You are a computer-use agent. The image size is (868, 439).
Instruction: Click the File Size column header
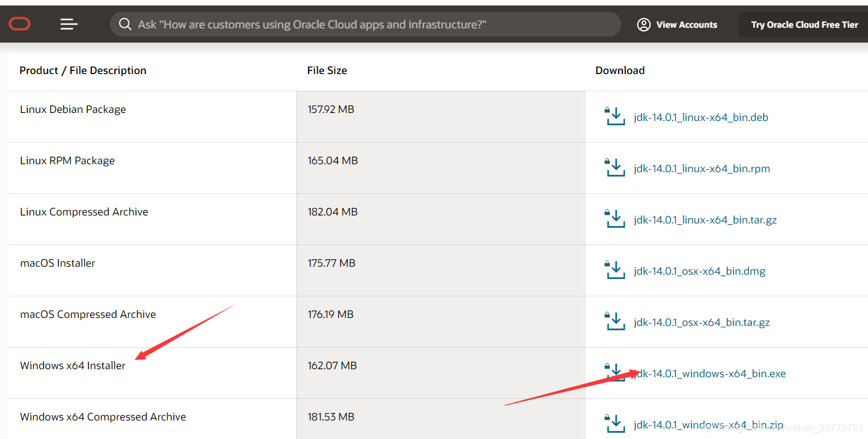(x=327, y=70)
